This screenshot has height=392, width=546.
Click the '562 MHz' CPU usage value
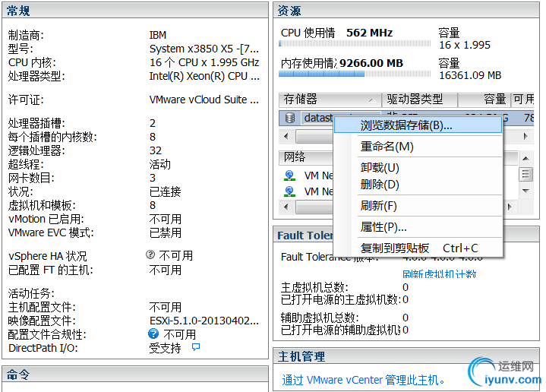pyautogui.click(x=370, y=33)
